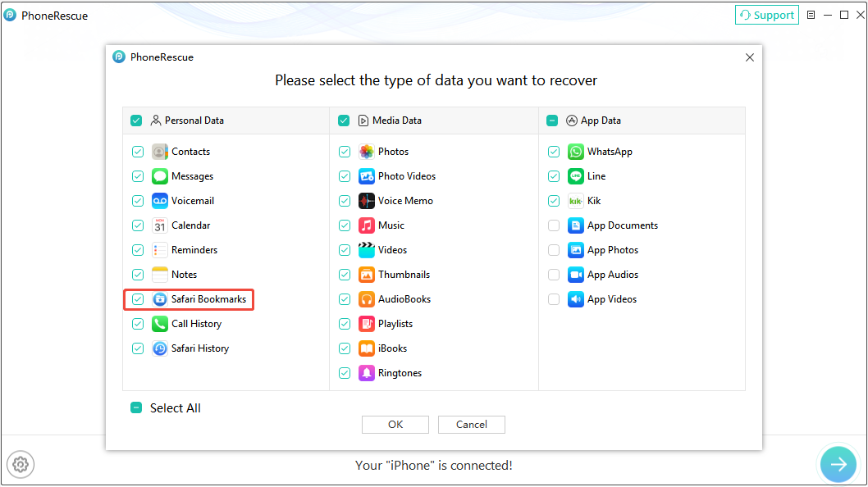Enable the App Videos checkbox
This screenshot has width=868, height=487.
(x=554, y=299)
